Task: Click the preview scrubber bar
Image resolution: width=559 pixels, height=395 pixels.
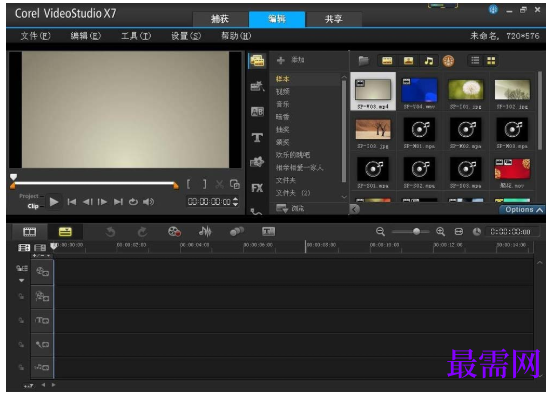Action: coord(94,184)
